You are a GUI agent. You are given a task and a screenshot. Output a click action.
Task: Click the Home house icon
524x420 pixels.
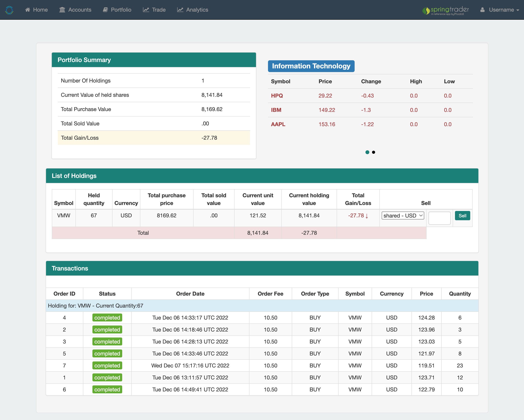[x=28, y=10]
